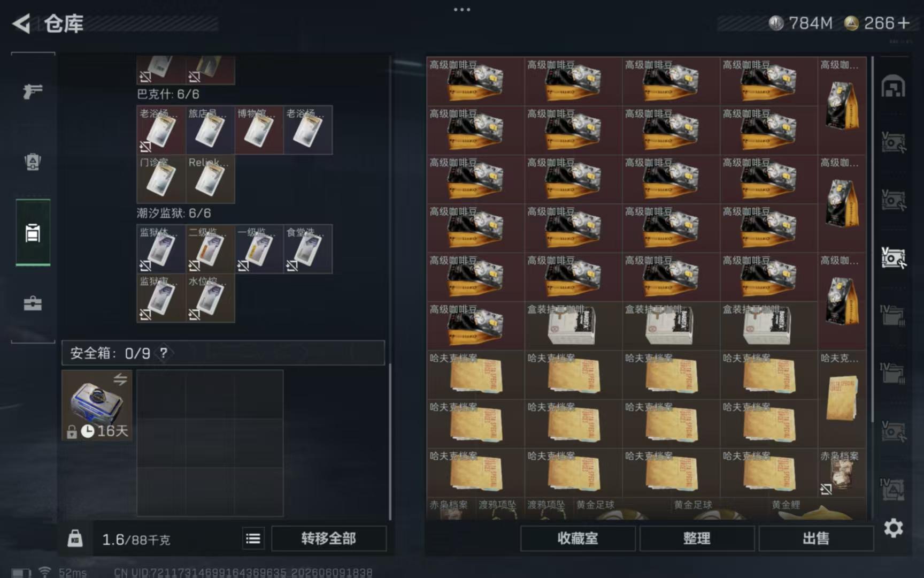924x578 pixels.
Task: Tap the 784M currency coin icon
Action: point(776,23)
